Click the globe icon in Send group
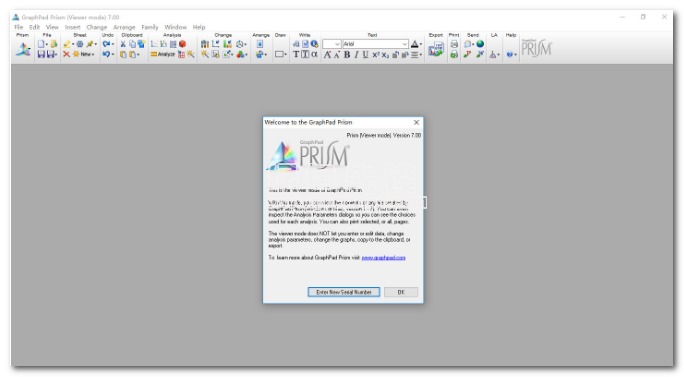 point(480,44)
